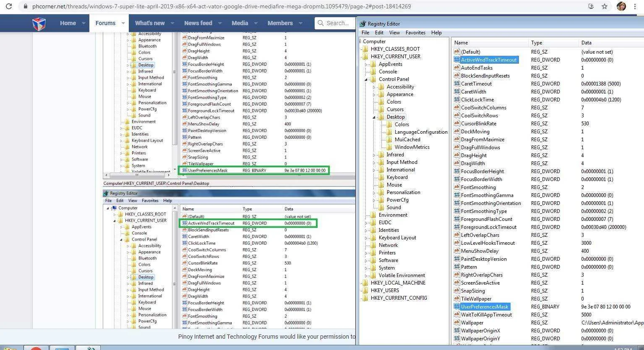Select the WindowMetrics subkey
The width and height of the screenshot is (644, 350).
coord(412,147)
